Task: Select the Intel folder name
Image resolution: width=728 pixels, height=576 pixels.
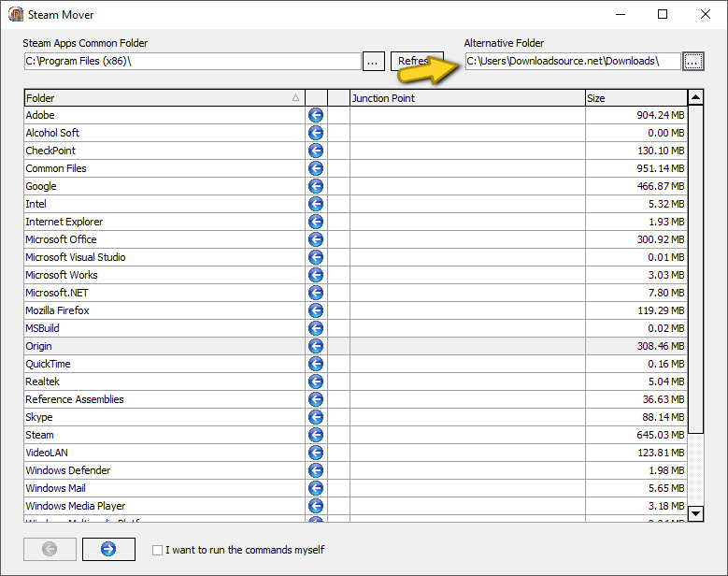Action: point(36,204)
